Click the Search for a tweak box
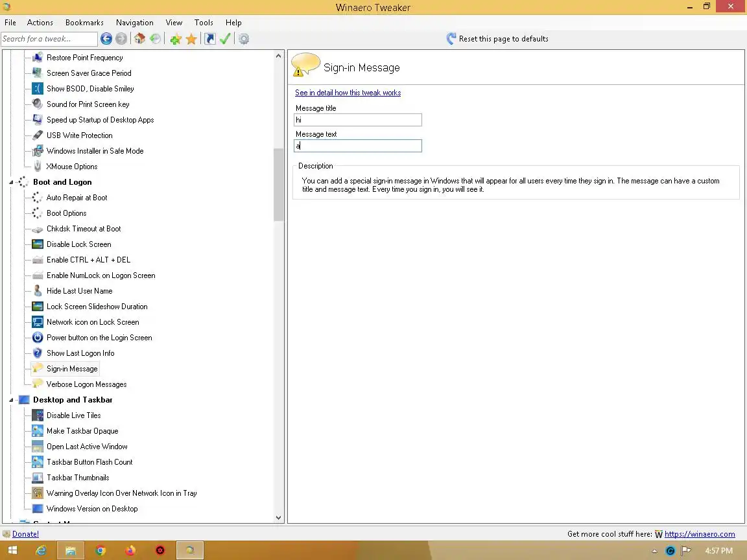This screenshot has height=560, width=747. (x=49, y=39)
